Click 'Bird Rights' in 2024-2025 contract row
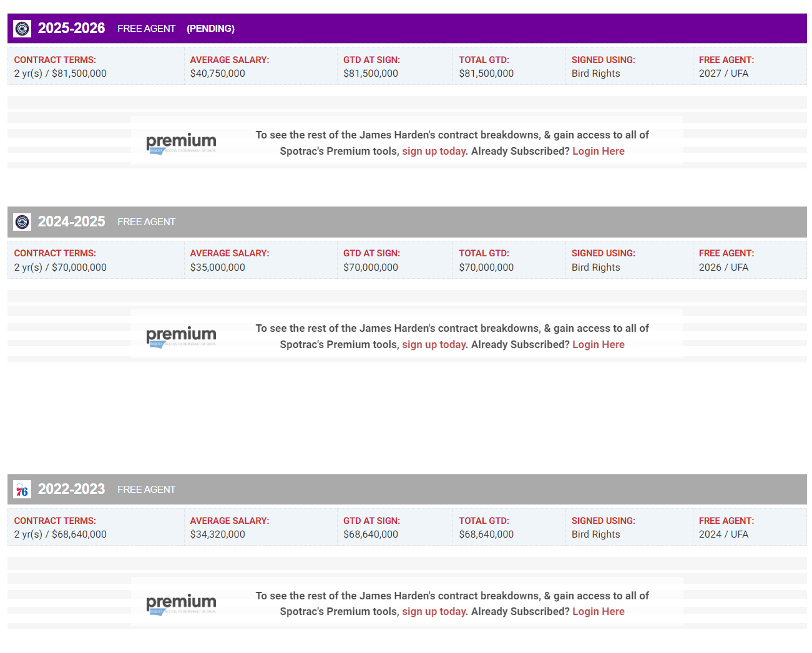Screen dimensions: 812x653 [596, 267]
